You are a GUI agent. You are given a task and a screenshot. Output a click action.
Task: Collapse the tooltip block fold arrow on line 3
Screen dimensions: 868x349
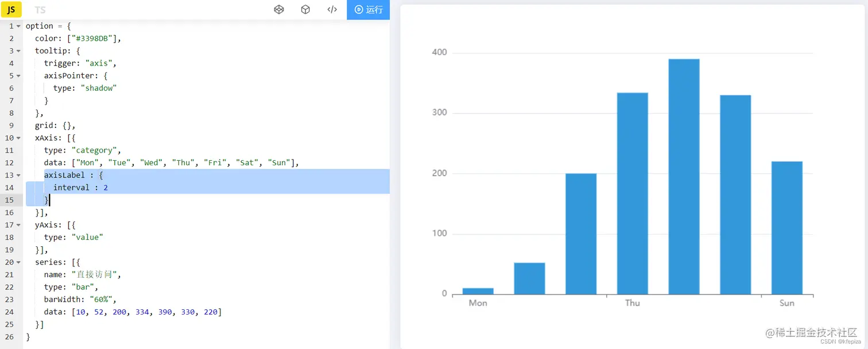[18, 51]
